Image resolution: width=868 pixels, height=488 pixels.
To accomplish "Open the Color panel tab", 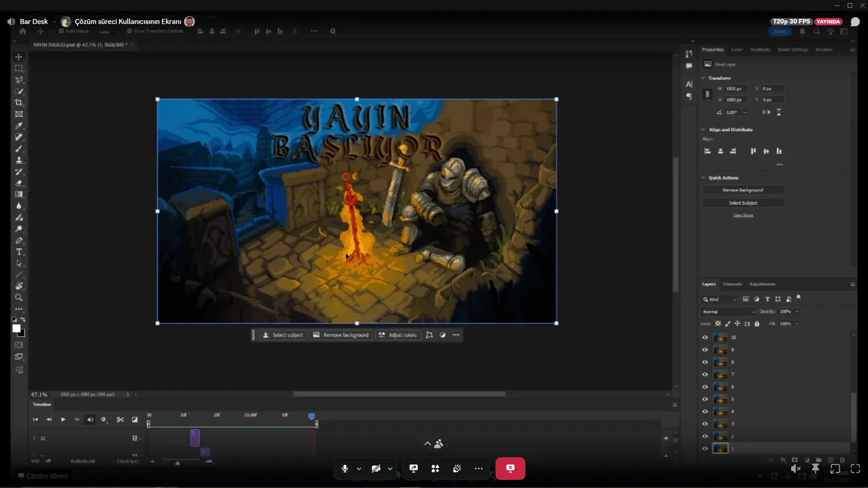I will [736, 49].
